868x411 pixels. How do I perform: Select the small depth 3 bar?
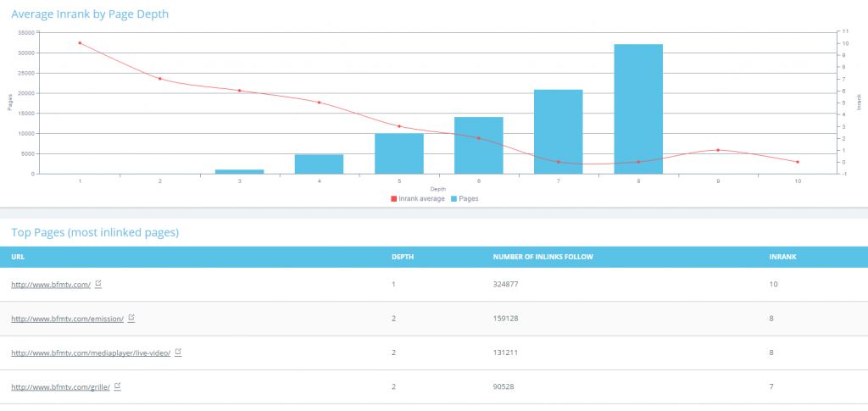coord(240,171)
